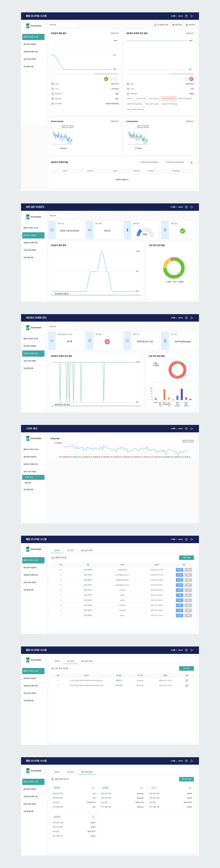220x868 pixels.
Task: Toggle 이상감지 예측 값 chart legend
Action: pos(62,294)
